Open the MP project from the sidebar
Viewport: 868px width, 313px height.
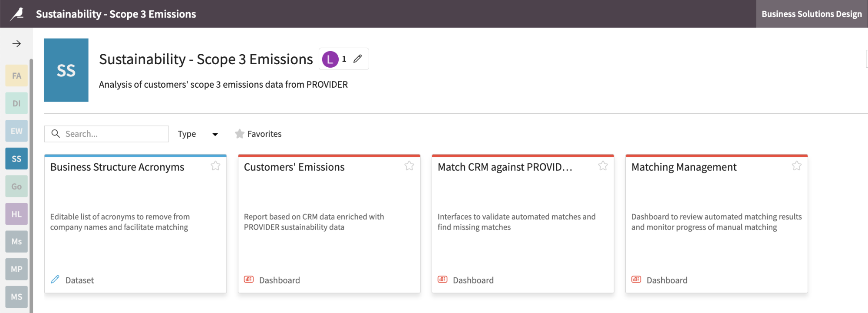(16, 269)
